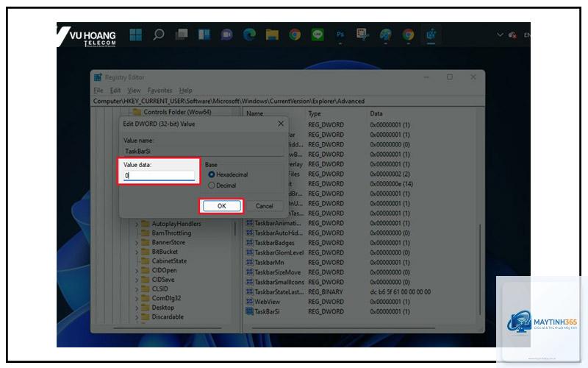The height and width of the screenshot is (368, 588).
Task: Launch Microsoft Edge from the taskbar
Action: 249,35
